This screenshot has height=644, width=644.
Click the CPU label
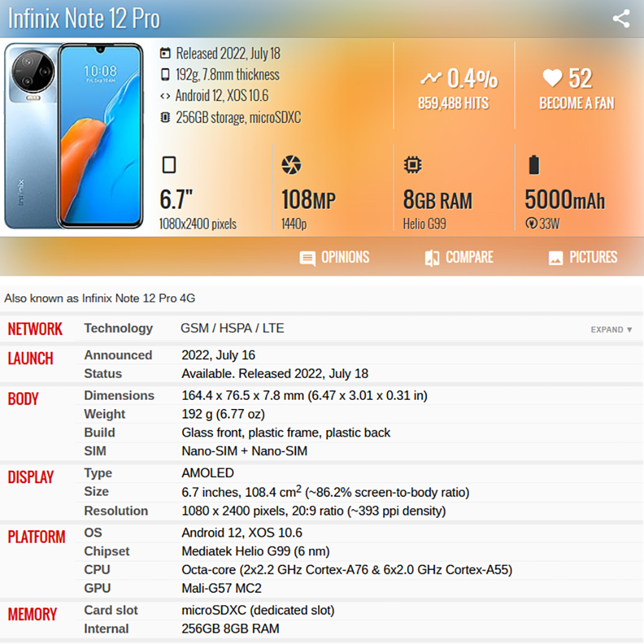tap(97, 570)
